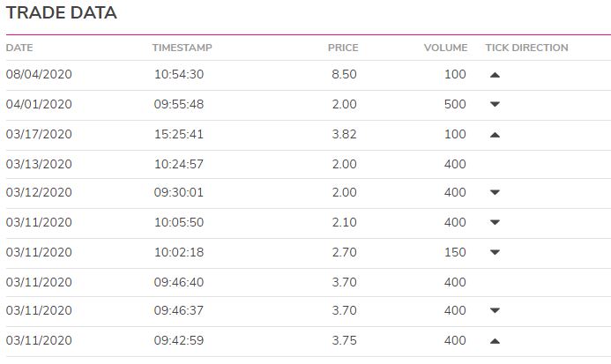Click the 15:25:41 timestamp cell

pos(179,134)
